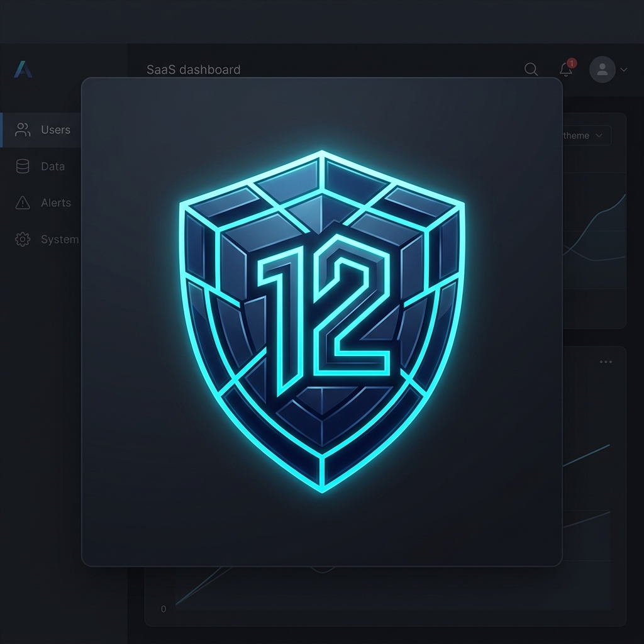644x644 pixels.
Task: Click the Users people icon
Action: click(x=23, y=130)
